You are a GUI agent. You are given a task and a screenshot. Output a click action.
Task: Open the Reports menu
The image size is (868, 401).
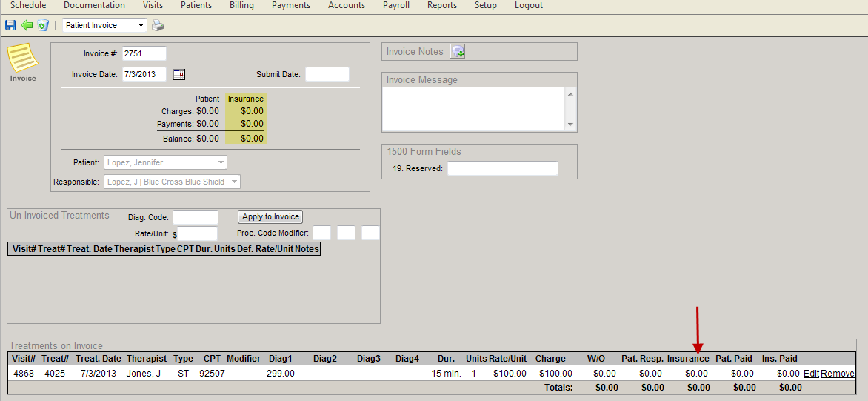[x=441, y=5]
